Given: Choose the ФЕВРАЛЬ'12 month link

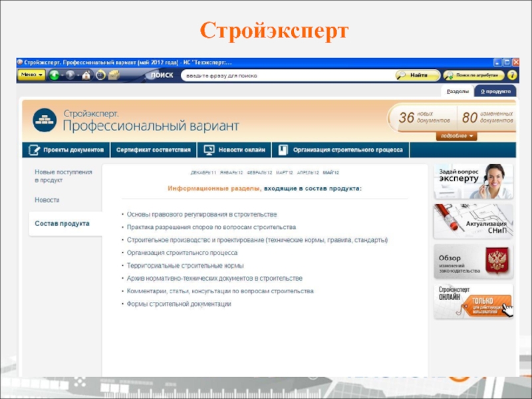Looking at the screenshot, I should (x=259, y=173).
